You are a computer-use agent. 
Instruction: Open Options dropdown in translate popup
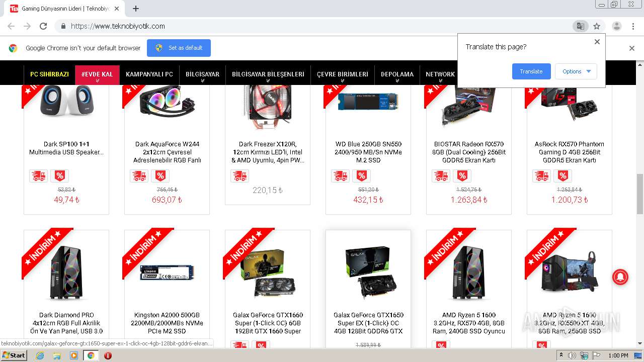click(576, 71)
